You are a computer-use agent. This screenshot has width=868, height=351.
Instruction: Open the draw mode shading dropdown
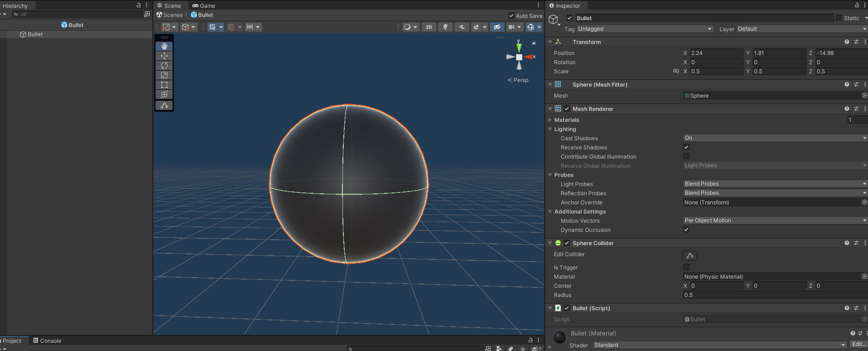[410, 27]
